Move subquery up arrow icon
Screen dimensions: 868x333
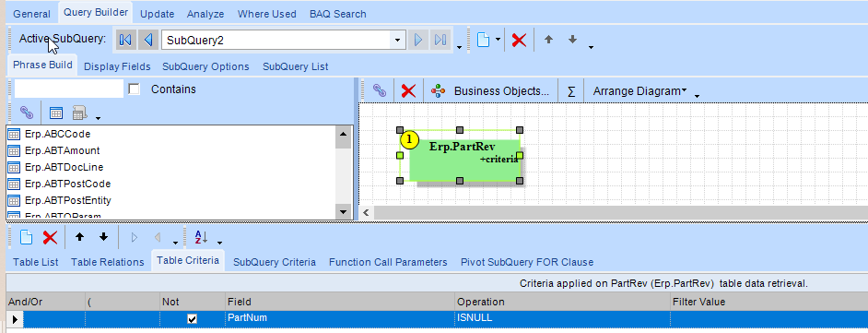pos(548,40)
